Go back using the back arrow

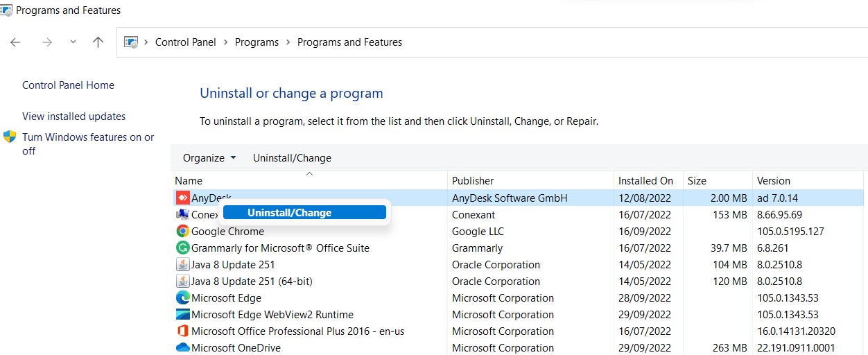click(x=15, y=42)
